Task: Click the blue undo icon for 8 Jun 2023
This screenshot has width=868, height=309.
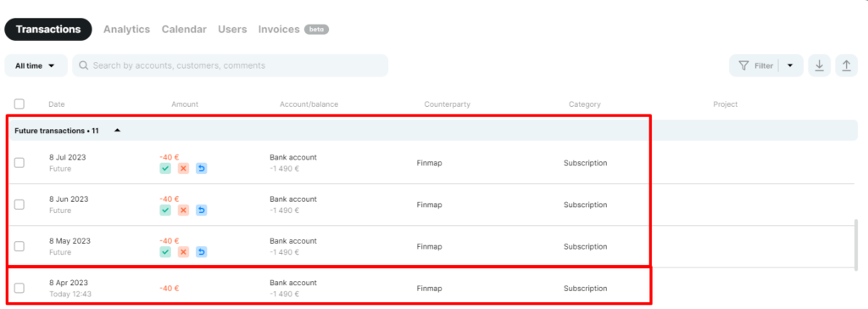Action: coord(202,211)
